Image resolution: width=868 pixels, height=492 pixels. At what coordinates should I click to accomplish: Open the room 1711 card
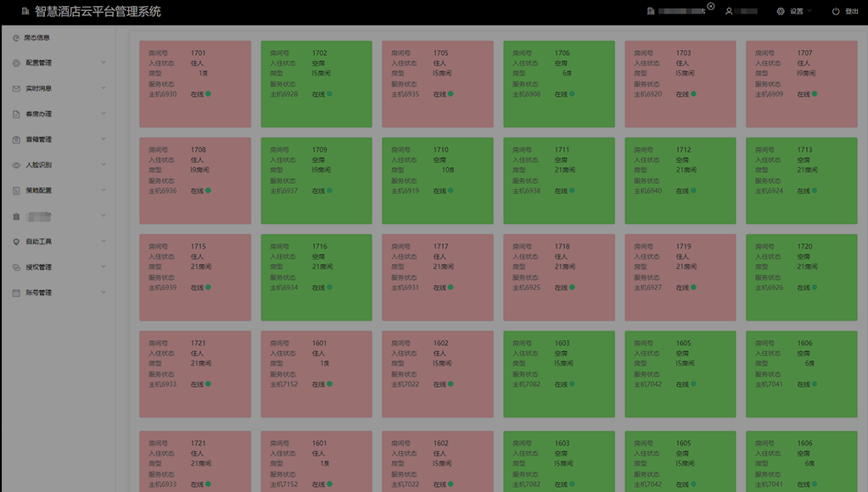558,181
